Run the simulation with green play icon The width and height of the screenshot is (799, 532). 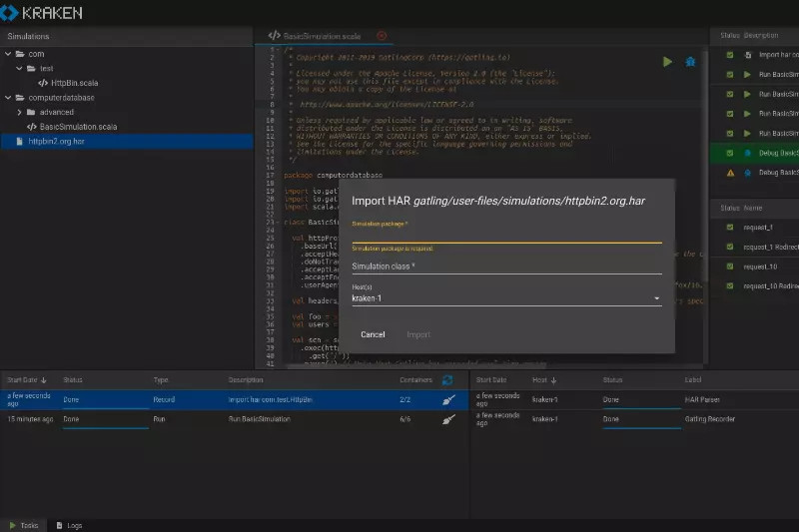[x=667, y=62]
